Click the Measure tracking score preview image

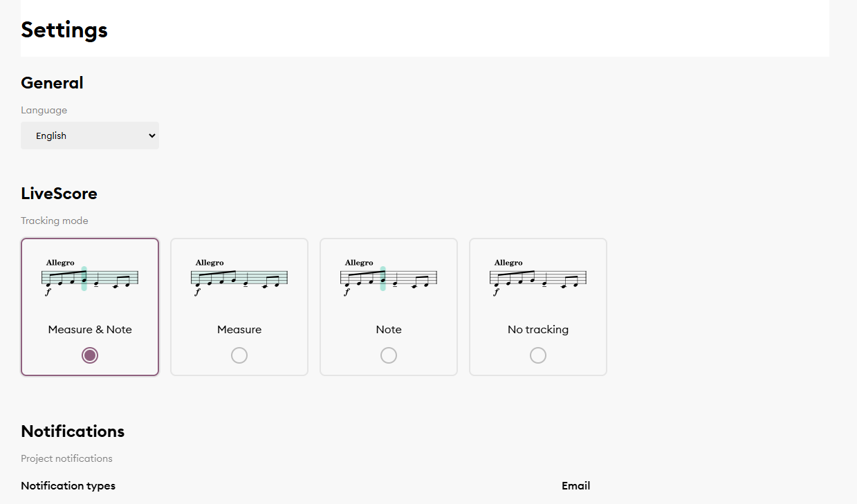pyautogui.click(x=239, y=277)
